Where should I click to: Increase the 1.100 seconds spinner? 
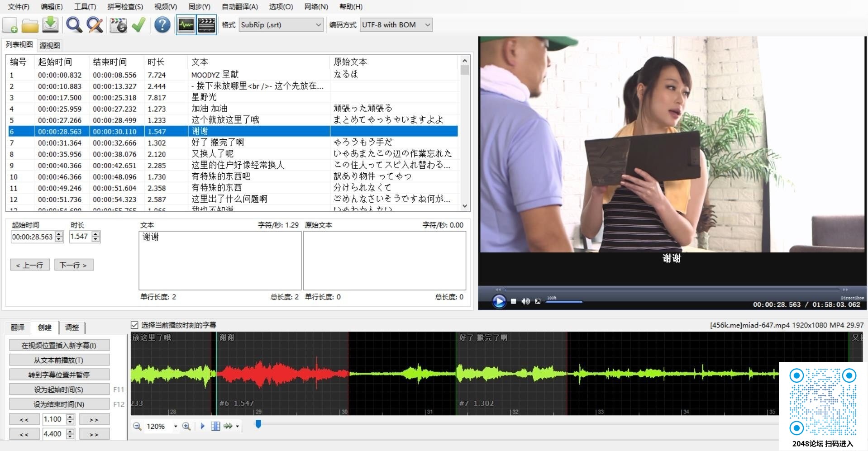point(70,417)
